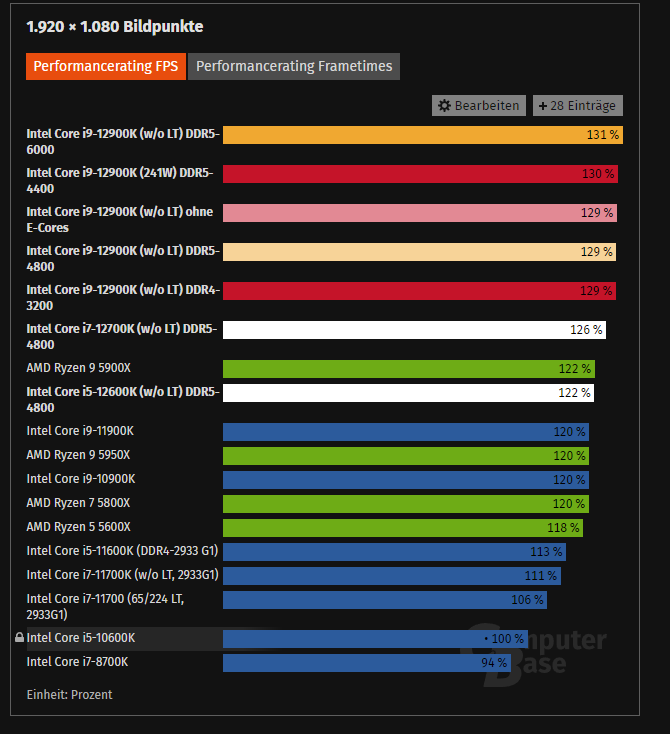
Task: Click the green Ryzen 5 5600X 118 % bar
Action: [403, 528]
